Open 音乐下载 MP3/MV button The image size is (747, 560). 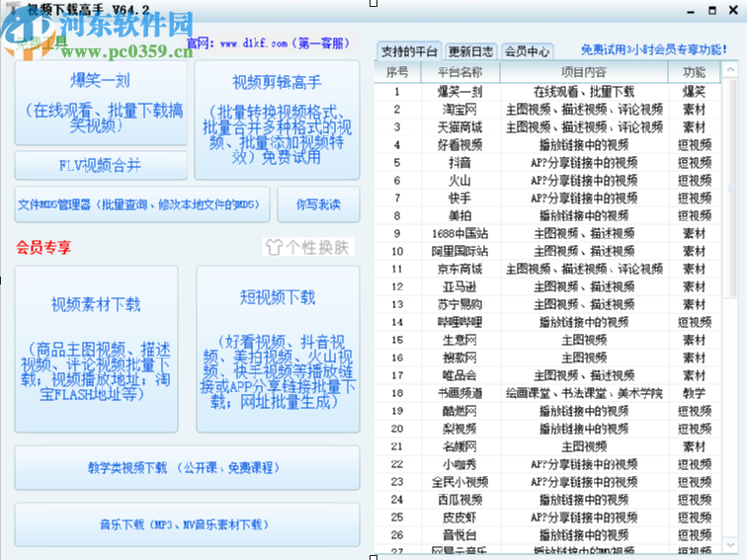187,524
